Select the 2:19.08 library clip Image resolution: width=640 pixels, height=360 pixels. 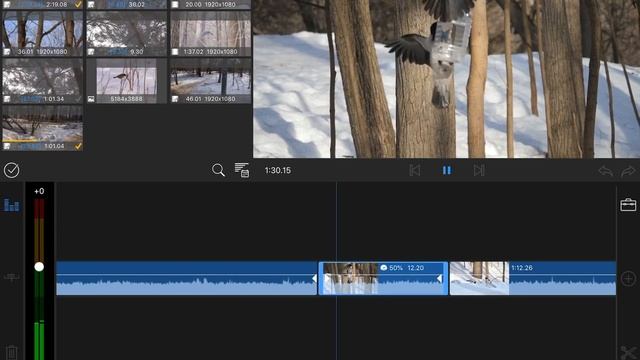[42, 4]
